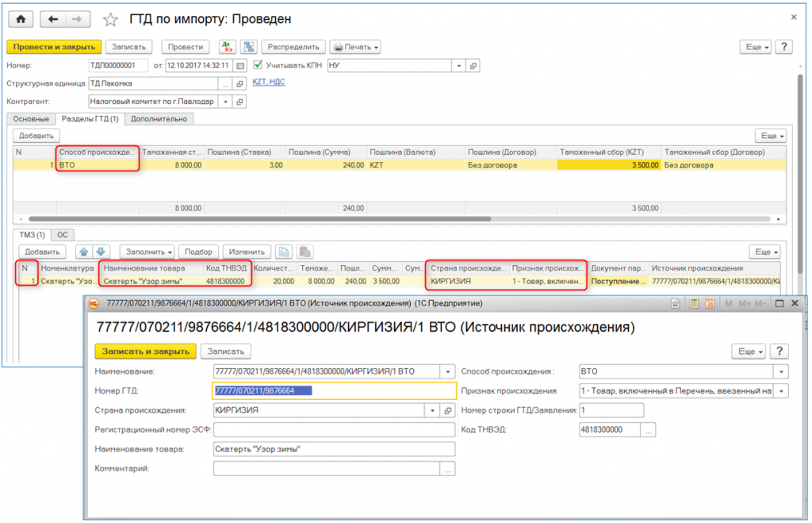Click the Дт/Кт postings icon
The width and height of the screenshot is (812, 523).
pos(228,47)
